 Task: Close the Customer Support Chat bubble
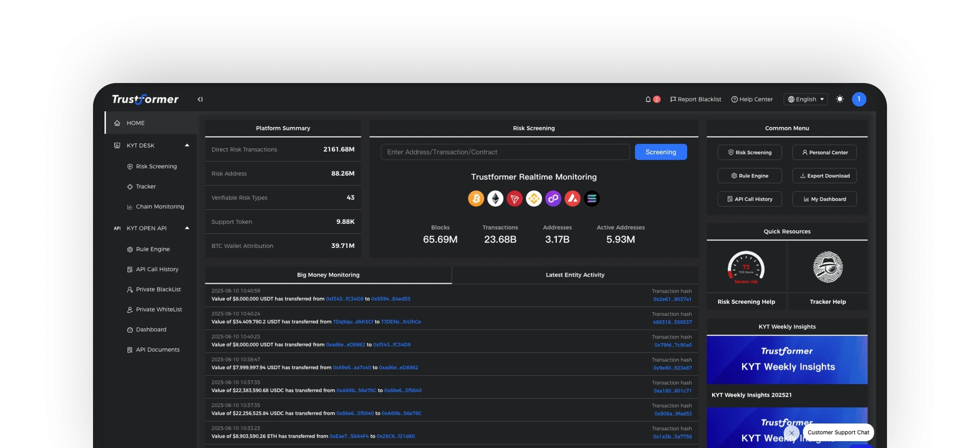(791, 433)
